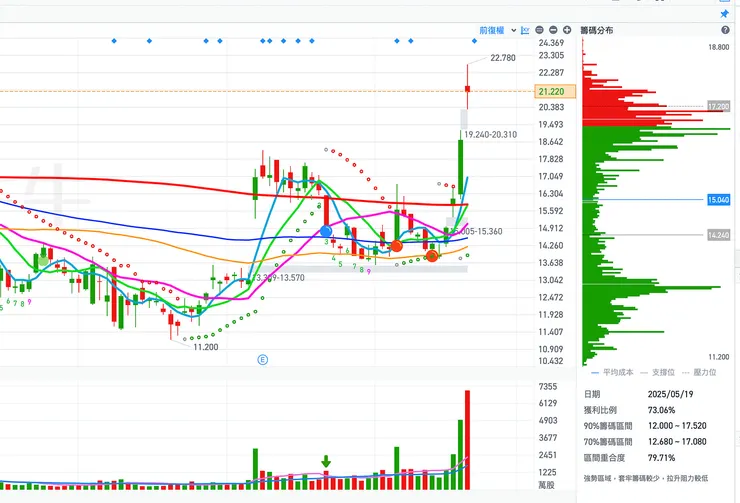Select the gap label ending in 13.570
This screenshot has width=740, height=503.
click(x=278, y=277)
